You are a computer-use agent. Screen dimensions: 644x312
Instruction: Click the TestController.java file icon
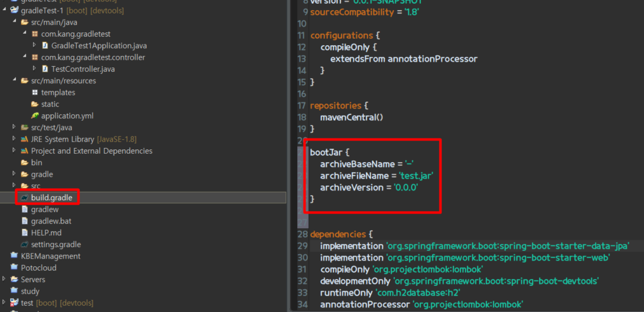pos(45,69)
